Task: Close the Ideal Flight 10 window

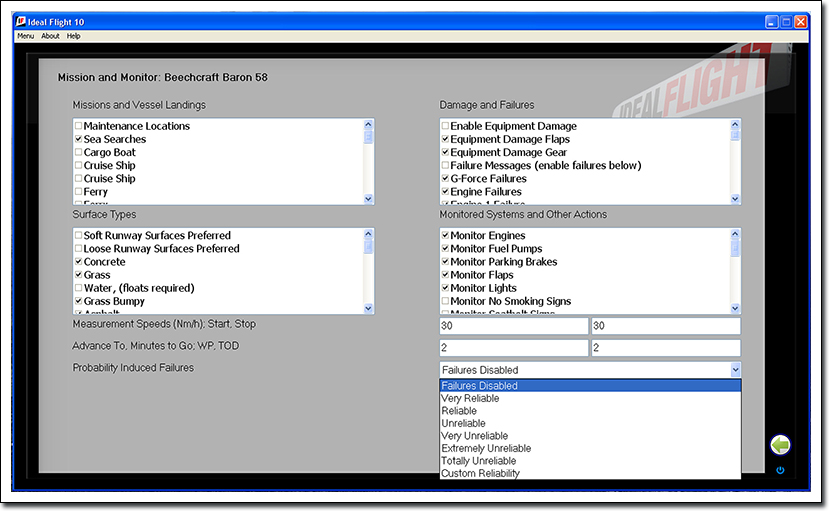Action: [x=801, y=22]
